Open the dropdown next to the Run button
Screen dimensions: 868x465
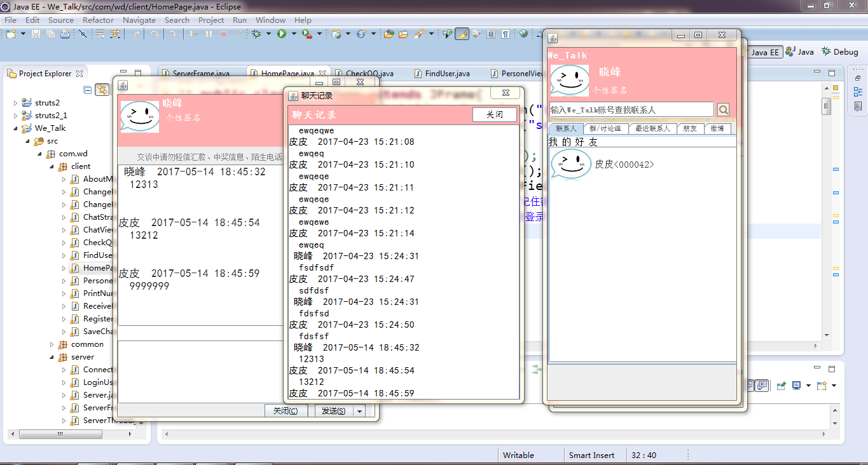coord(294,34)
